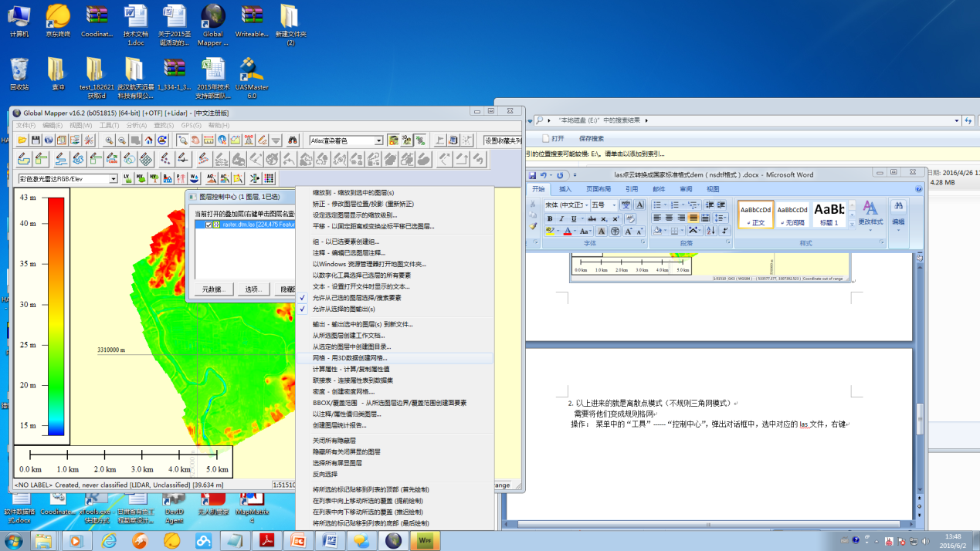Click the colorful grid lidar icon
Screen dimensions: 980x551
point(269,179)
